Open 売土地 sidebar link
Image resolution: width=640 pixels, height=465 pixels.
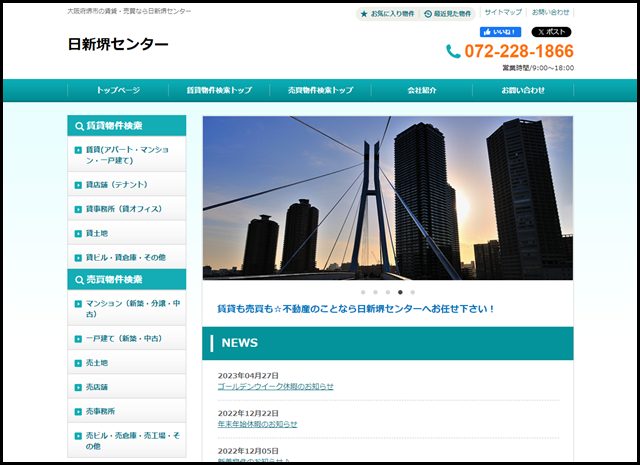127,363
